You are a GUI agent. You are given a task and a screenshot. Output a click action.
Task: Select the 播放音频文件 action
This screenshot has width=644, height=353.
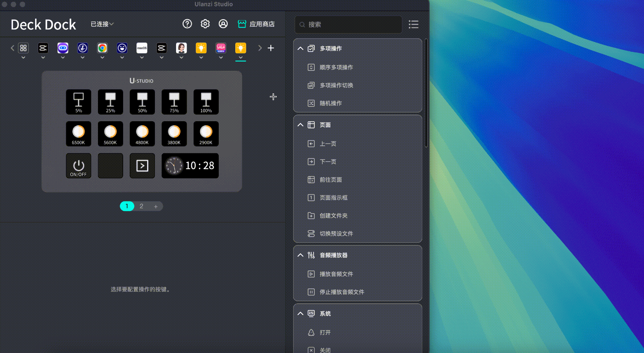click(x=336, y=274)
